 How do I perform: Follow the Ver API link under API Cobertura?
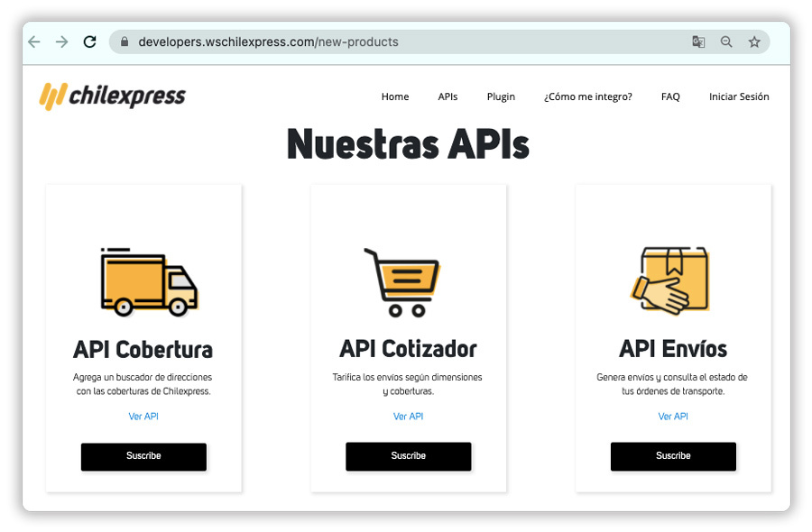click(x=143, y=416)
